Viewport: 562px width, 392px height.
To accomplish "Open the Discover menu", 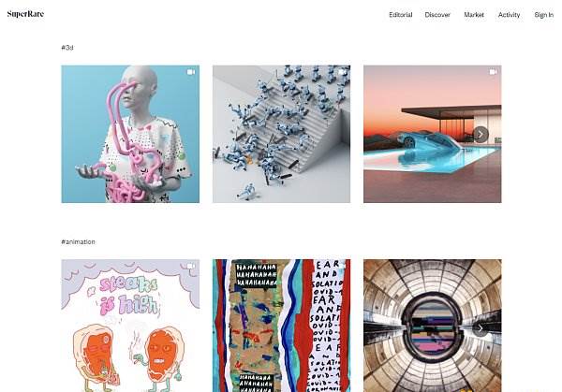I will point(437,15).
